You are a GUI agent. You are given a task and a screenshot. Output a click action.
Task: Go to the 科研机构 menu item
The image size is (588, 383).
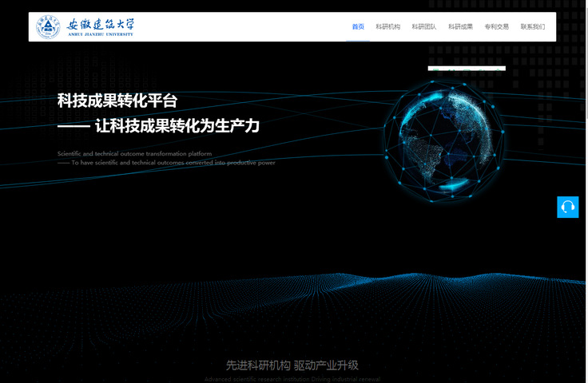coord(387,26)
